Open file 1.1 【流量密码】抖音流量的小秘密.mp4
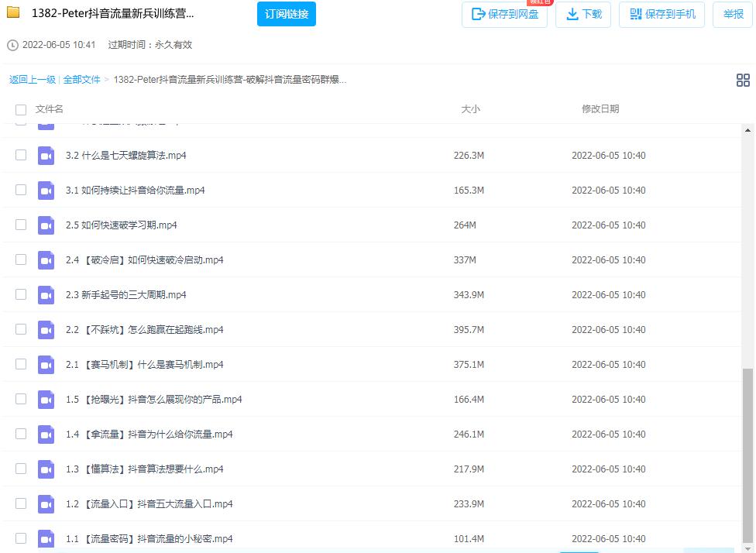Screen dimensions: 756x553 coord(149,539)
